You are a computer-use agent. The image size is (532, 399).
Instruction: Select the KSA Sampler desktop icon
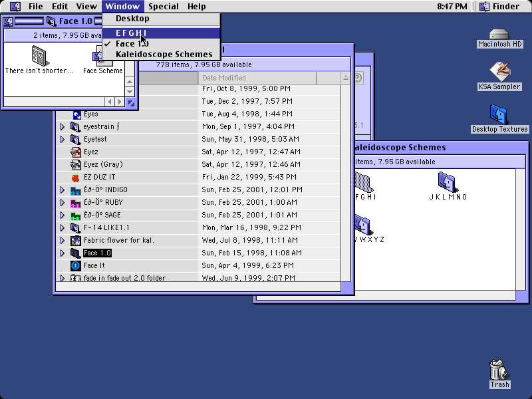point(500,71)
